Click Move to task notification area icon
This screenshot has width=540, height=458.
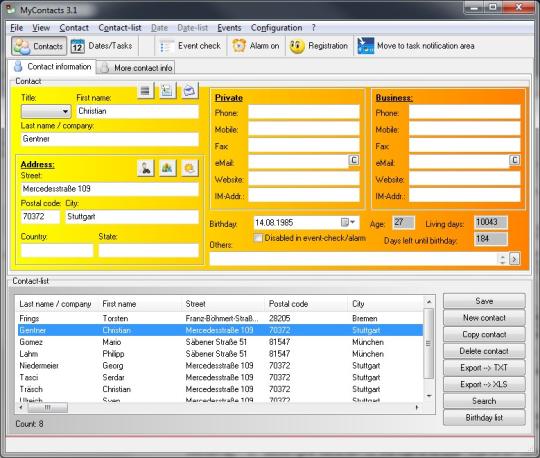(365, 46)
